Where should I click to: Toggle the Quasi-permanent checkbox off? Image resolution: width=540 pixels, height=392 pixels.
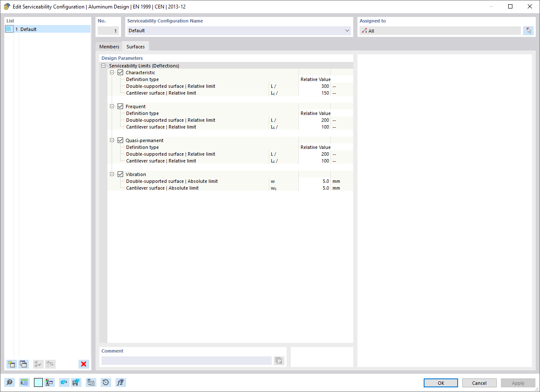tap(121, 140)
